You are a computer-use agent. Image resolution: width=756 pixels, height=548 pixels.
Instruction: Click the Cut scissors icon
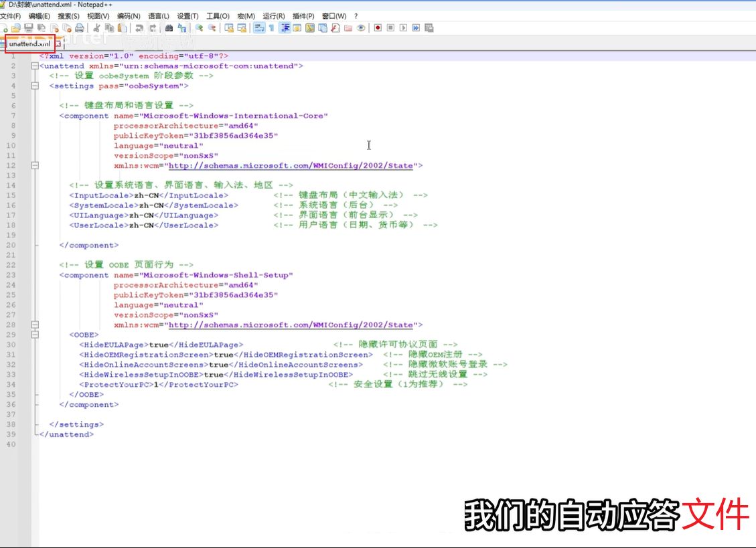[x=97, y=28]
